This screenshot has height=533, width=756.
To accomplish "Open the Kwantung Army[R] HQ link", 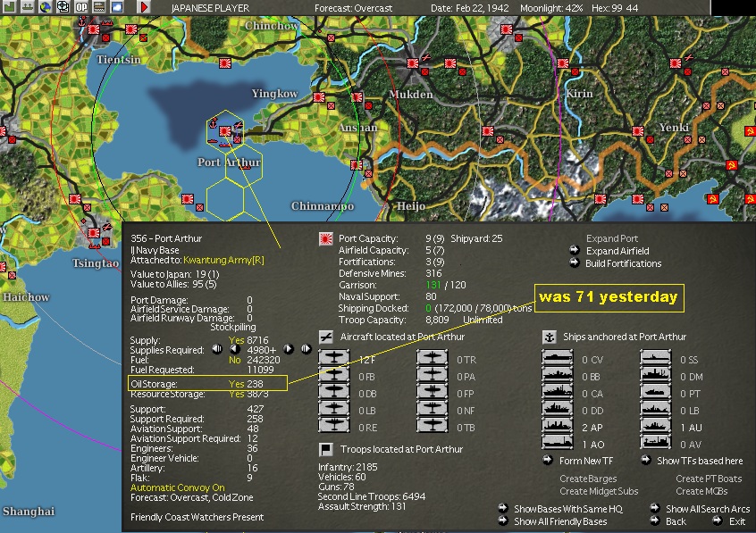I will click(x=223, y=260).
